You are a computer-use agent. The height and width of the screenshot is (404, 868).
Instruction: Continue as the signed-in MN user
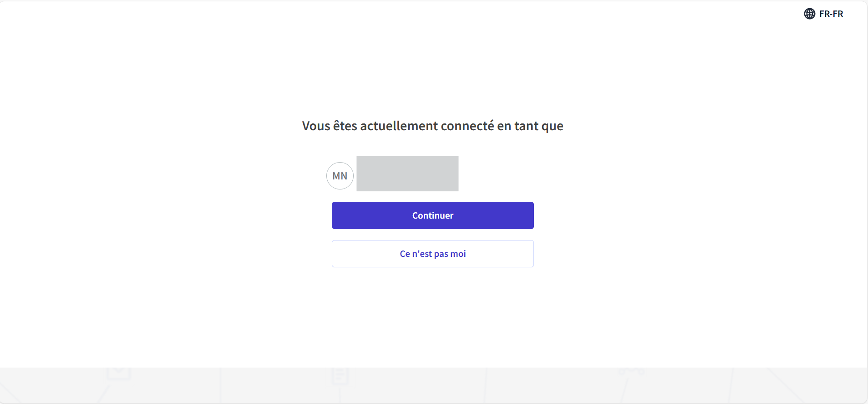tap(432, 215)
